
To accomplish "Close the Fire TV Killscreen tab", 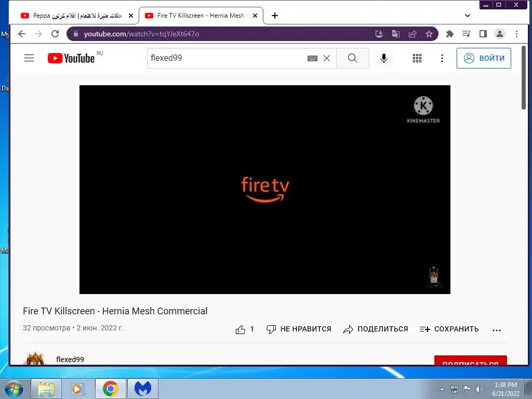I will pos(255,16).
